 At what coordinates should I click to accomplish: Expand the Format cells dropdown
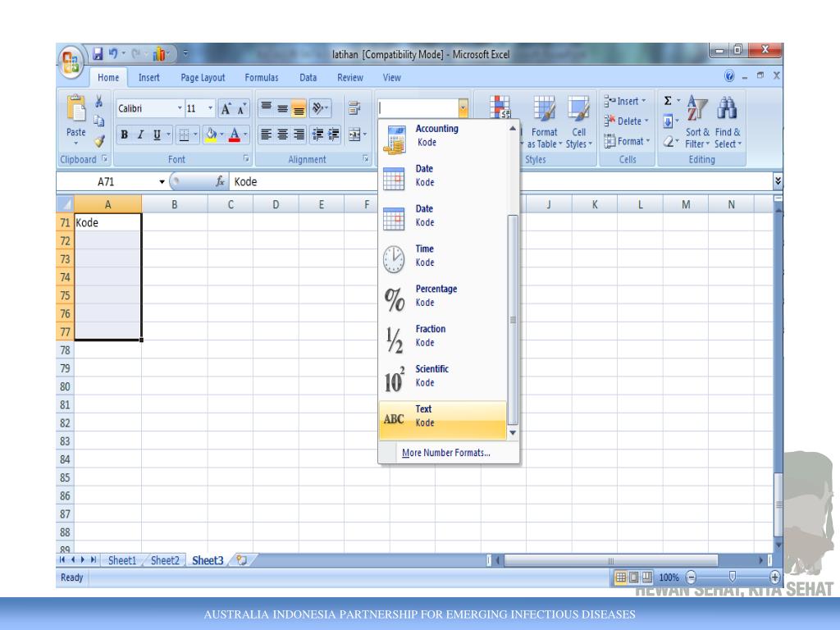pos(648,141)
